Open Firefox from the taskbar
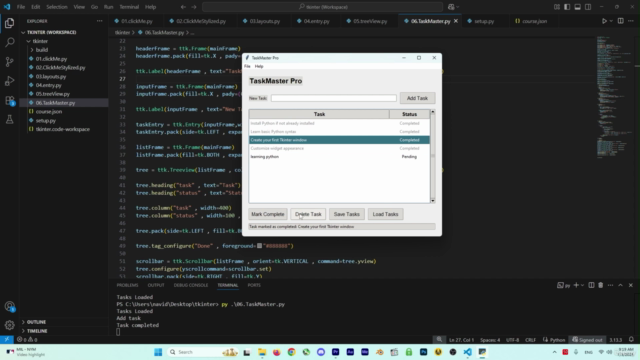640x360 pixels. point(276,352)
